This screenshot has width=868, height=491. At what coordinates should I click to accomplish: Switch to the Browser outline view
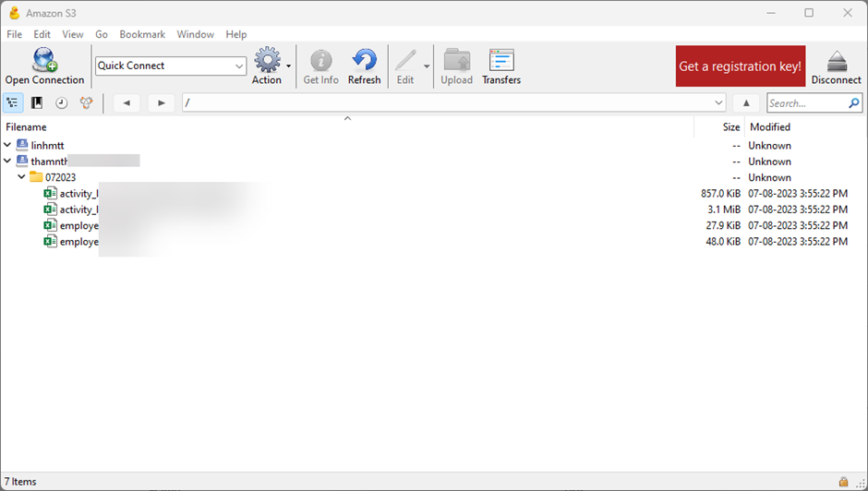point(13,103)
